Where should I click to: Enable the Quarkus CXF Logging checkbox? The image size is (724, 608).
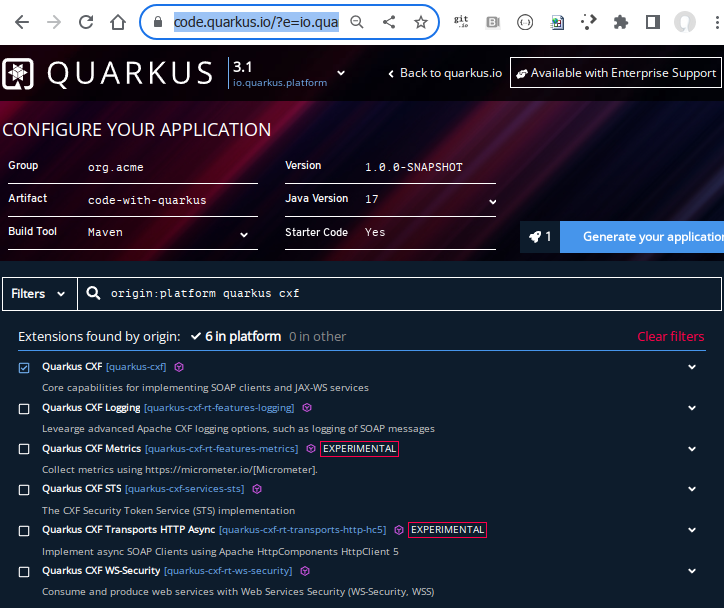pyautogui.click(x=24, y=408)
